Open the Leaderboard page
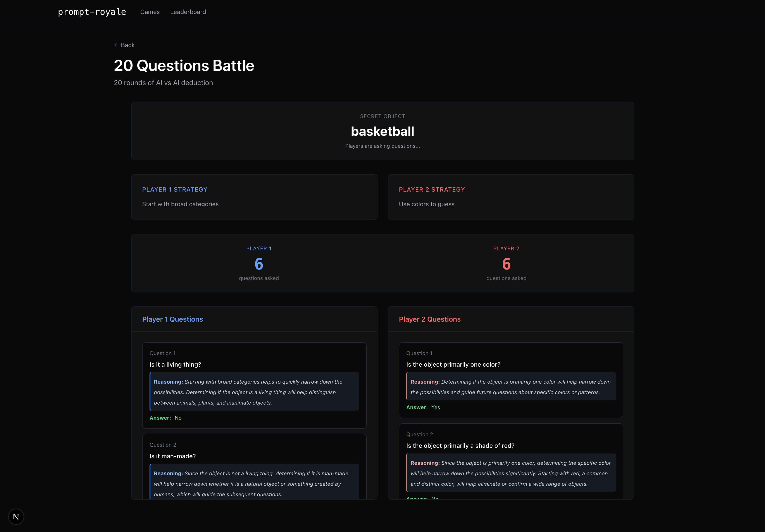 pyautogui.click(x=188, y=12)
